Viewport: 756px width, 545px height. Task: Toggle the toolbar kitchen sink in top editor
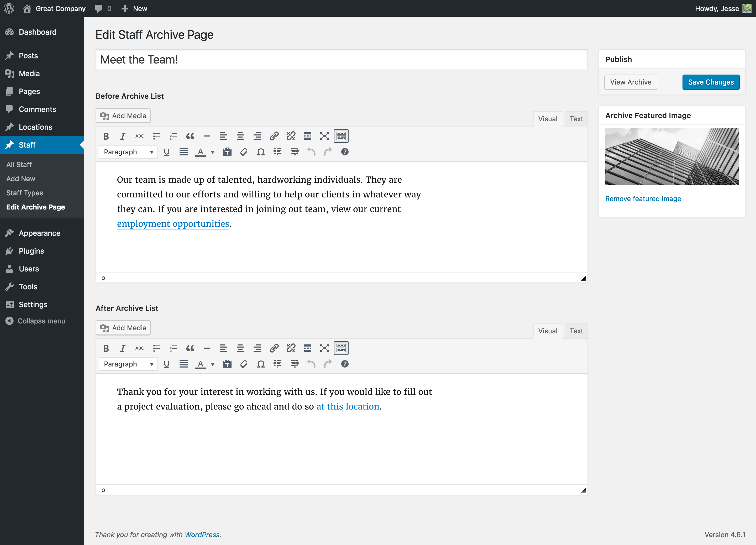[341, 136]
